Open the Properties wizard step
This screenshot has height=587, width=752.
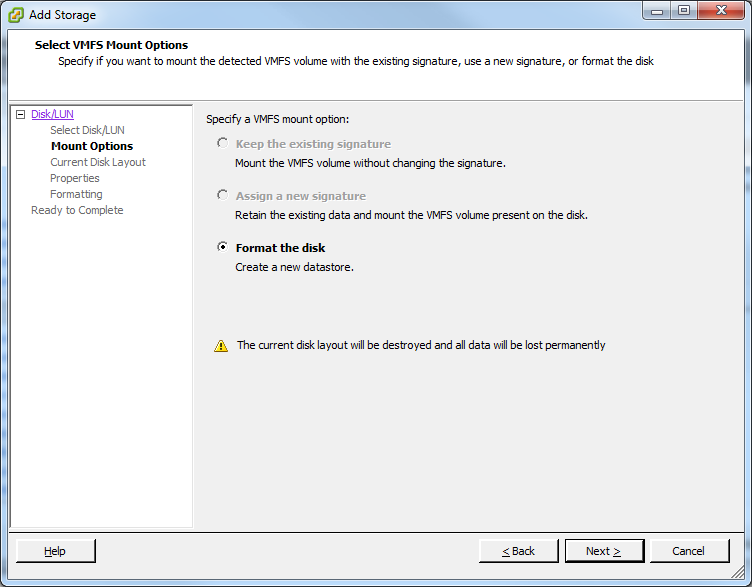75,178
